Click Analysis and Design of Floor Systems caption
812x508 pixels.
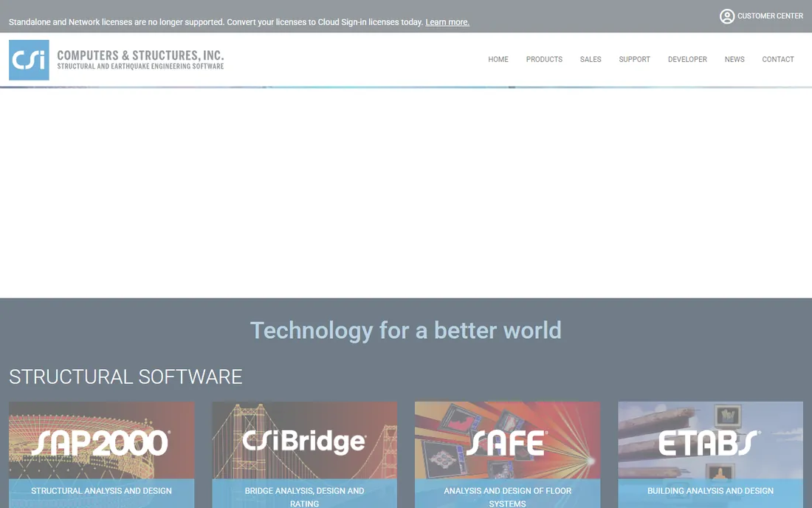pyautogui.click(x=508, y=497)
